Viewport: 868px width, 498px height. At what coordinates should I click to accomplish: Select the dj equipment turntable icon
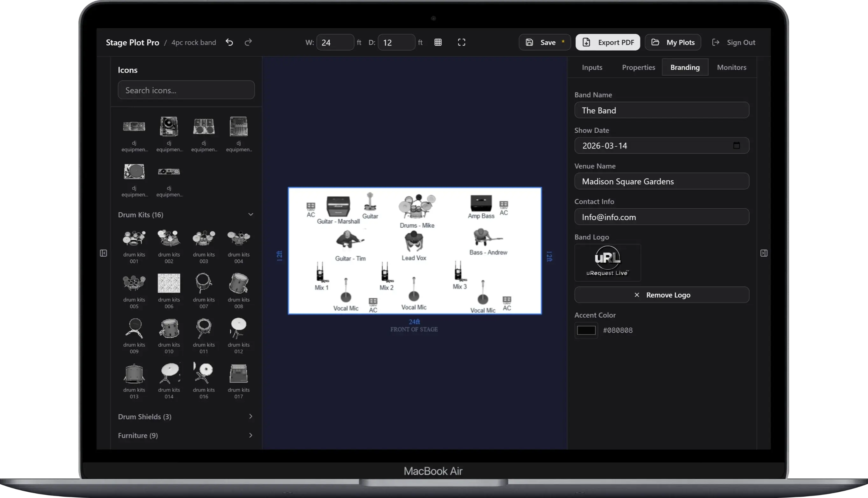coord(134,171)
